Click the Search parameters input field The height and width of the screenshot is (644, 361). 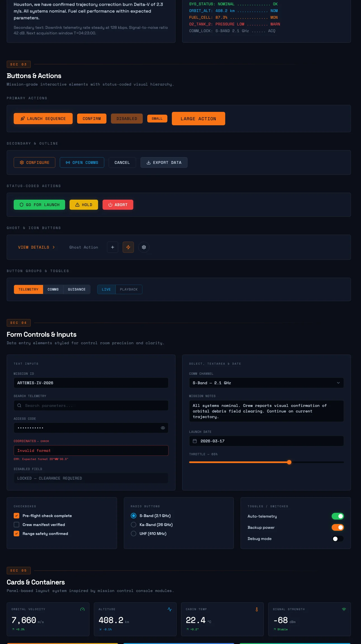coord(91,405)
